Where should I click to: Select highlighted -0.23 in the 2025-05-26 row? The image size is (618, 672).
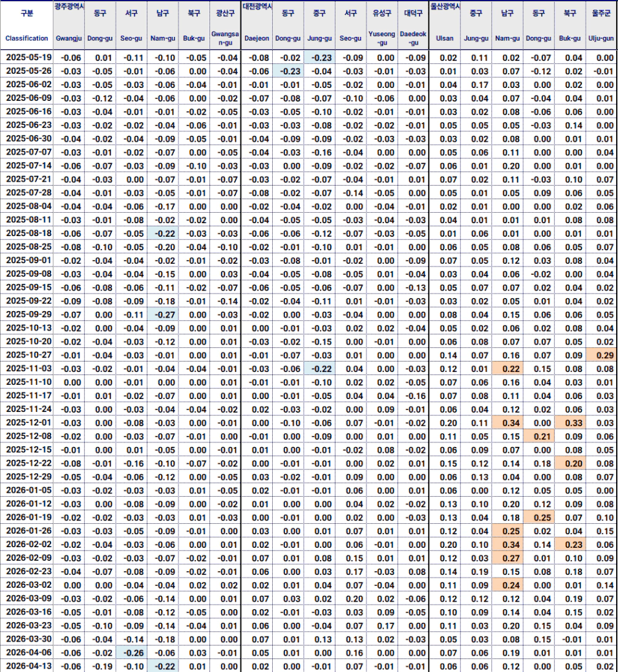[x=288, y=71]
